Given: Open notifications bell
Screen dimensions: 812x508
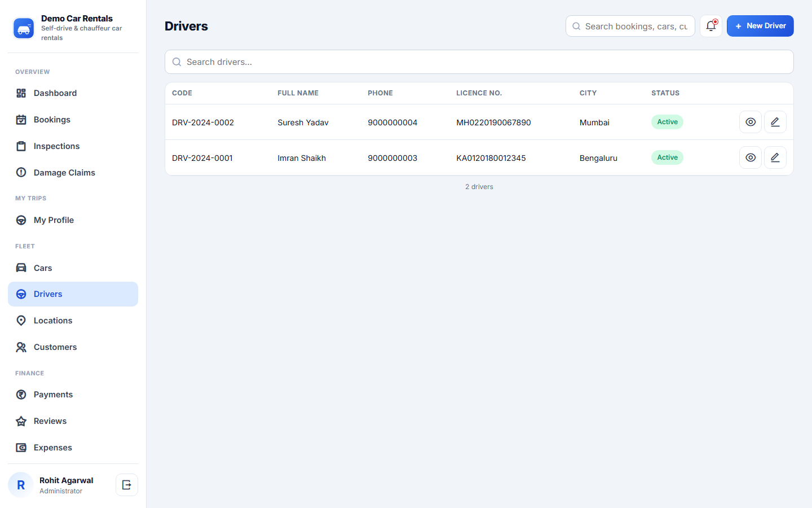Looking at the screenshot, I should click(711, 26).
